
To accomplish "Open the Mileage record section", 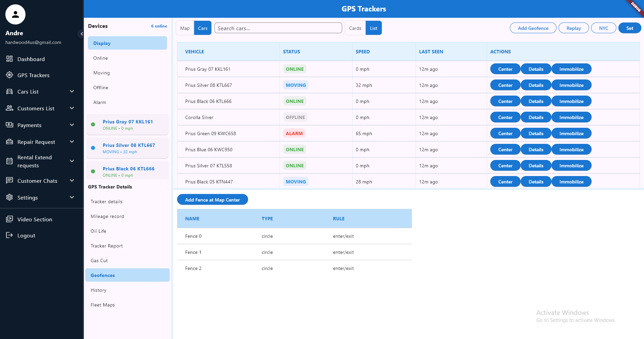I will pos(107,216).
